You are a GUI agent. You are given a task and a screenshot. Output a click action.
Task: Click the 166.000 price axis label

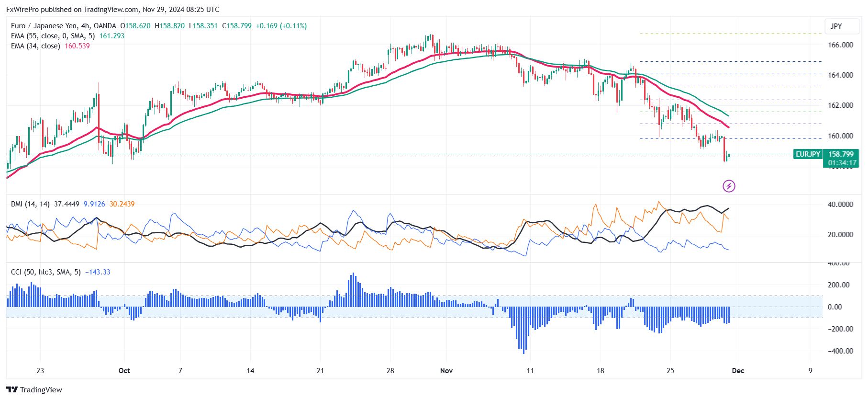841,45
